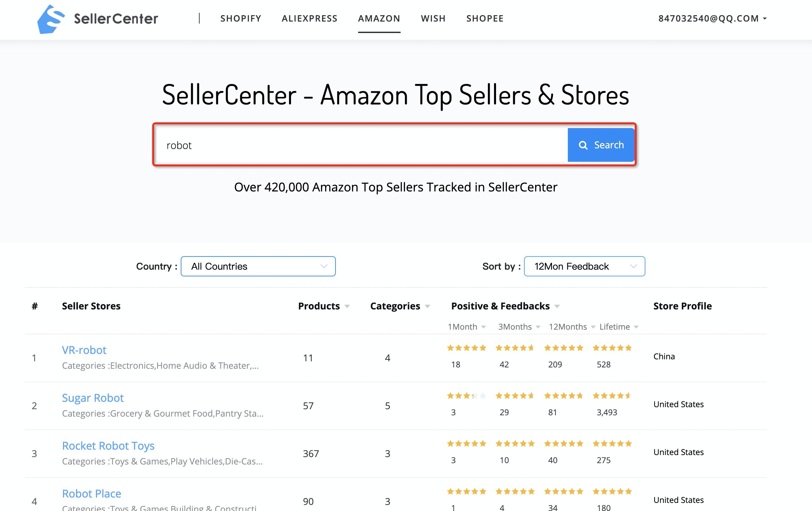Sort by the Categories column arrow

(428, 306)
